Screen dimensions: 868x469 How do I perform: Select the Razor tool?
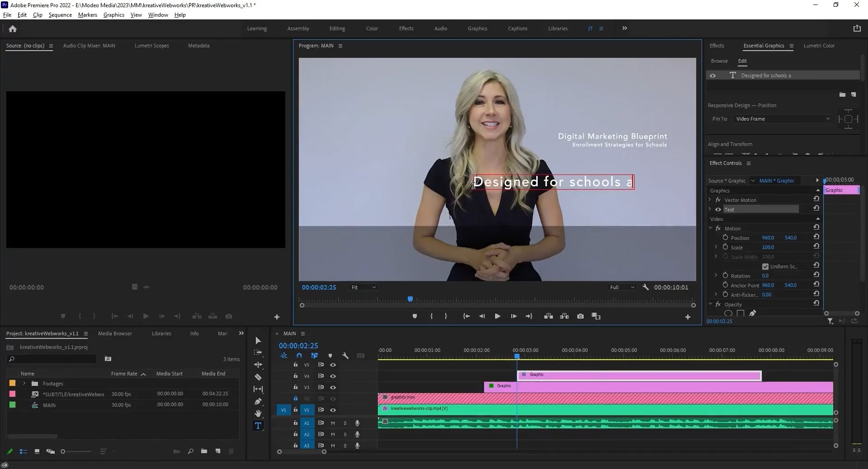click(x=258, y=377)
